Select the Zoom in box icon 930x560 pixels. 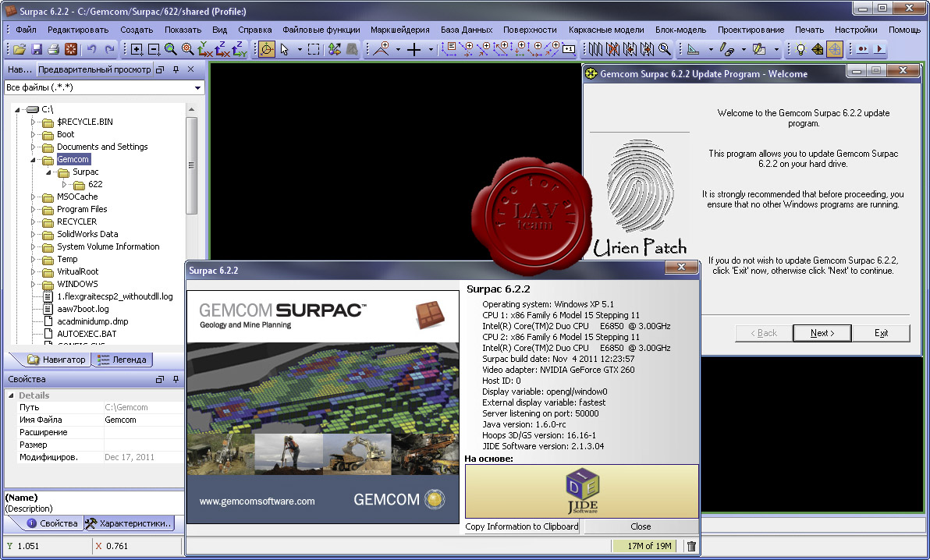[x=137, y=50]
